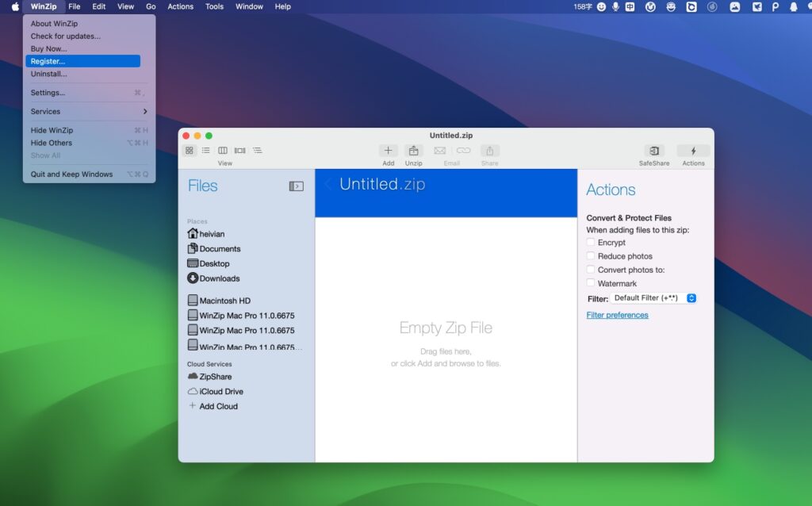Select the grid view icon
The height and width of the screenshot is (506, 812).
[x=190, y=150]
